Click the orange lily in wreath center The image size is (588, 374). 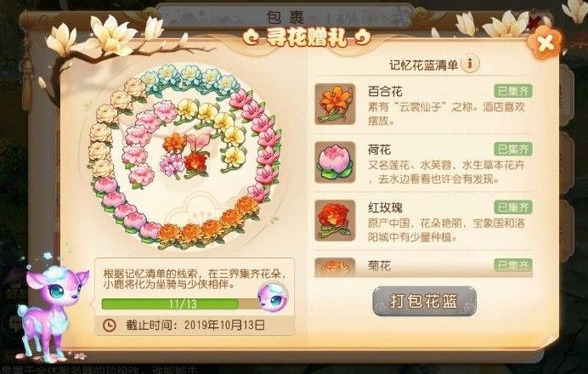coord(175,143)
